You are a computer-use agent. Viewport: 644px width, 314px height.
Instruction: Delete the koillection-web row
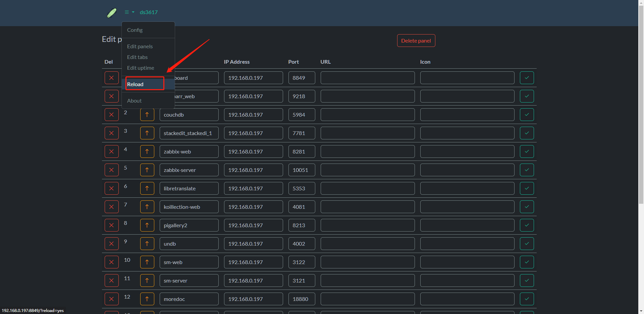coord(112,207)
